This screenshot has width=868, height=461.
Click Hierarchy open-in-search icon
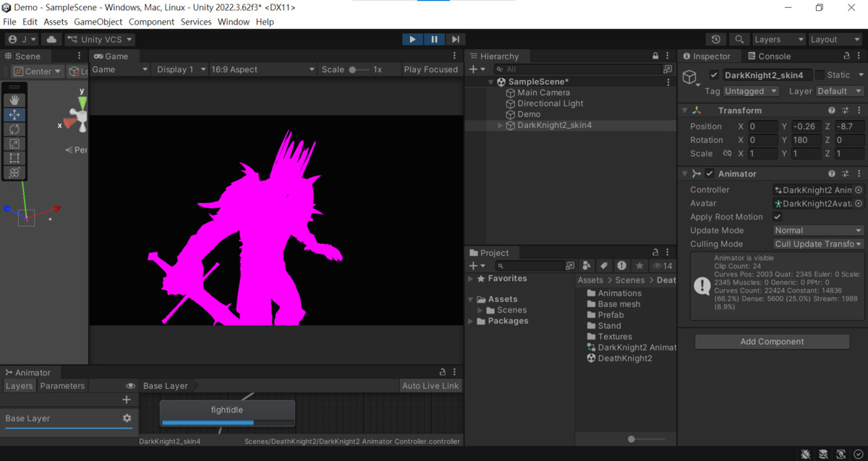(x=668, y=69)
